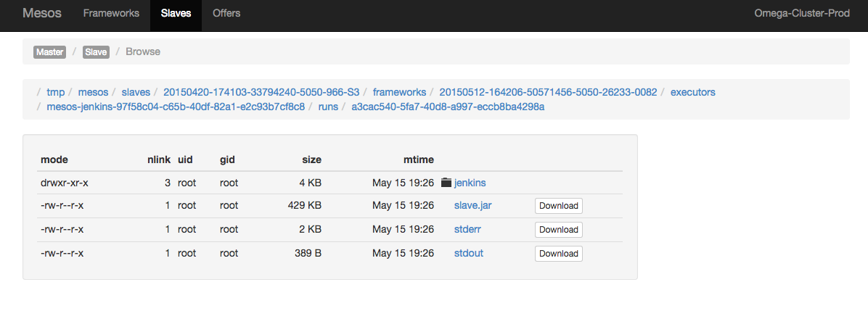Open the Offers tab

pyautogui.click(x=226, y=13)
